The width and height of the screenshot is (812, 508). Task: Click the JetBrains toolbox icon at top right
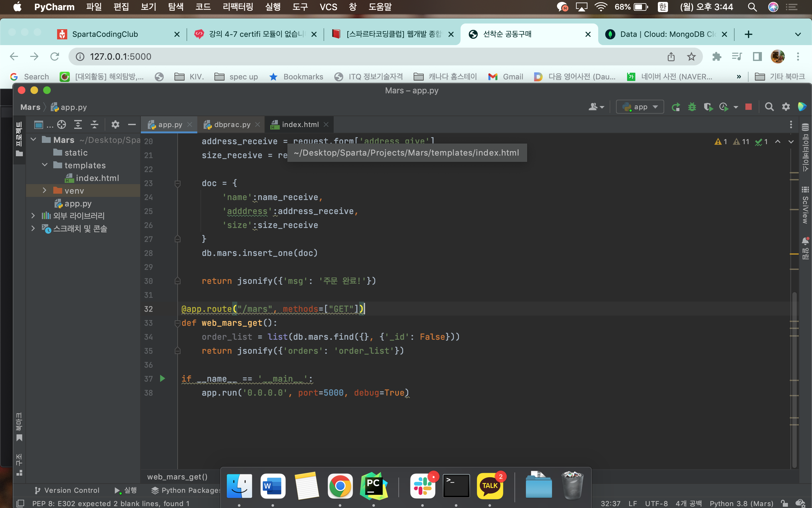(x=802, y=107)
